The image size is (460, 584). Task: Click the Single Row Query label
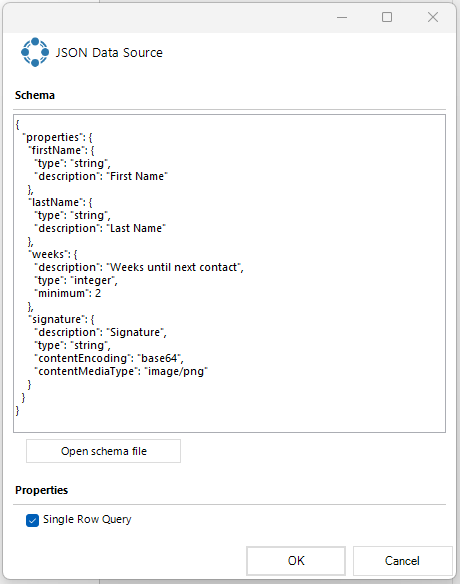[x=87, y=519]
